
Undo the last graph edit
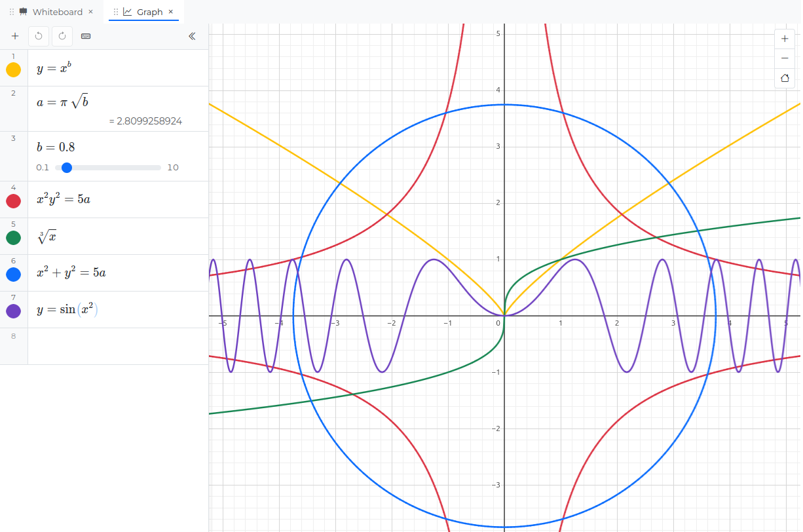pos(39,37)
